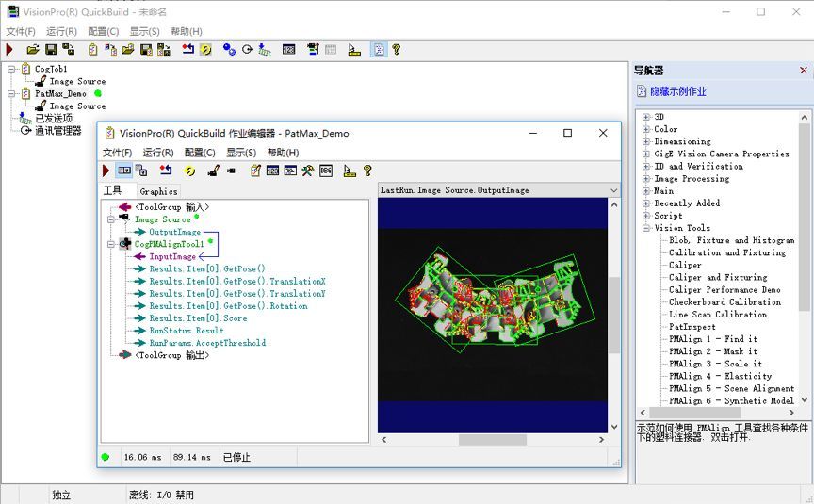Viewport: 814px width, 504px height.
Task: Click the hammer and wrench tools icon
Action: 307,171
